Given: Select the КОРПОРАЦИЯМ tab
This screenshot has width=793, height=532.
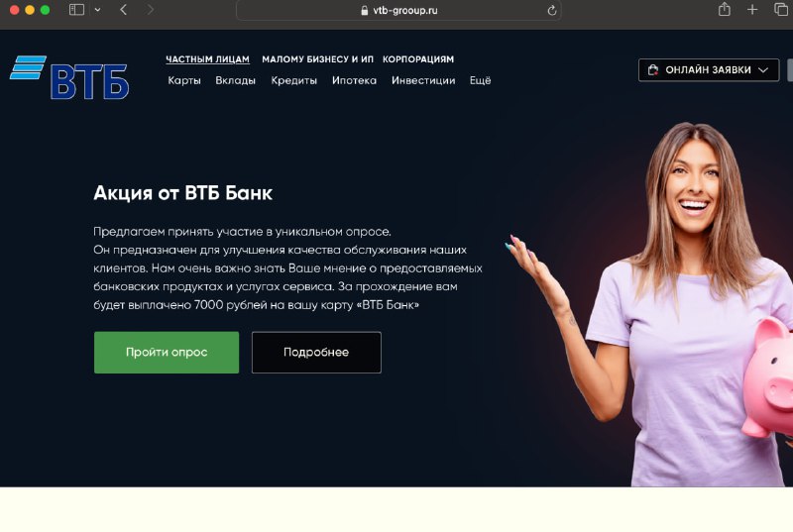Looking at the screenshot, I should [x=418, y=59].
